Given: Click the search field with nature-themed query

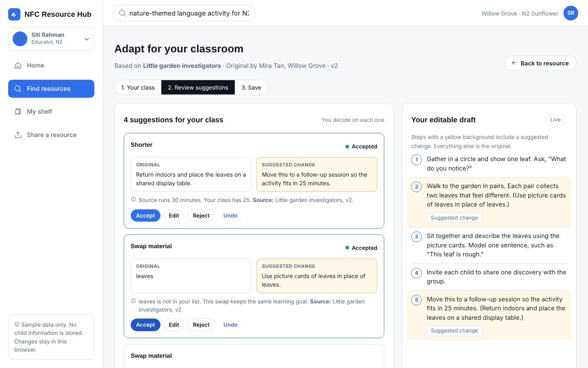Looking at the screenshot, I should tap(184, 13).
